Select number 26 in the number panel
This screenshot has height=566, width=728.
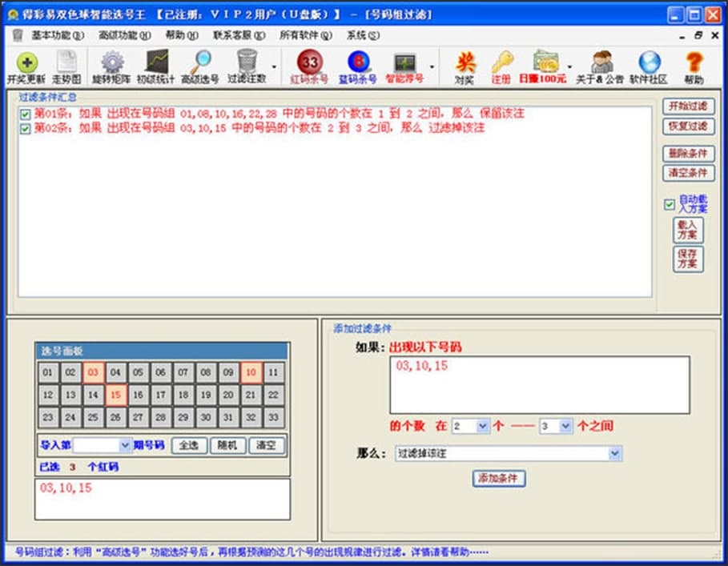tap(115, 417)
